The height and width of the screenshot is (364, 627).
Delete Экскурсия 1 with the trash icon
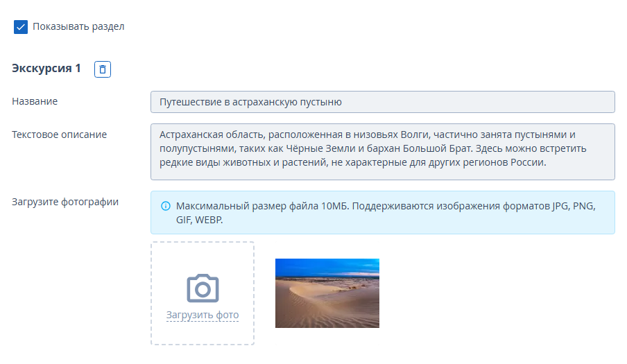[x=103, y=69]
